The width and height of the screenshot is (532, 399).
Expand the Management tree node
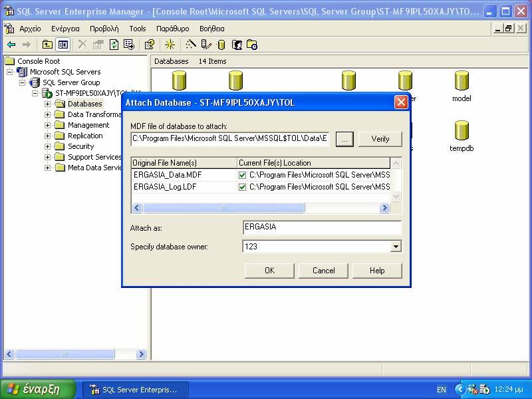pyautogui.click(x=47, y=125)
